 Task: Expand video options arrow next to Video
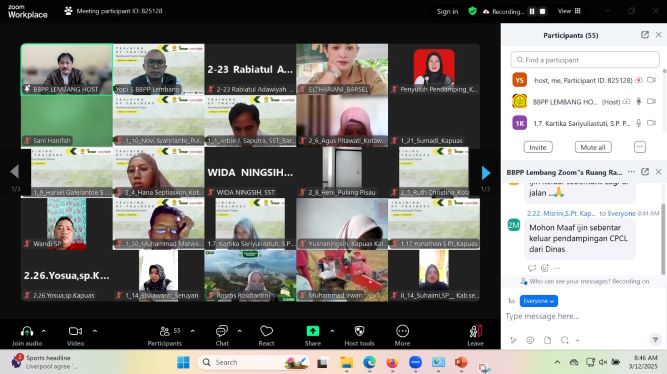pos(95,331)
